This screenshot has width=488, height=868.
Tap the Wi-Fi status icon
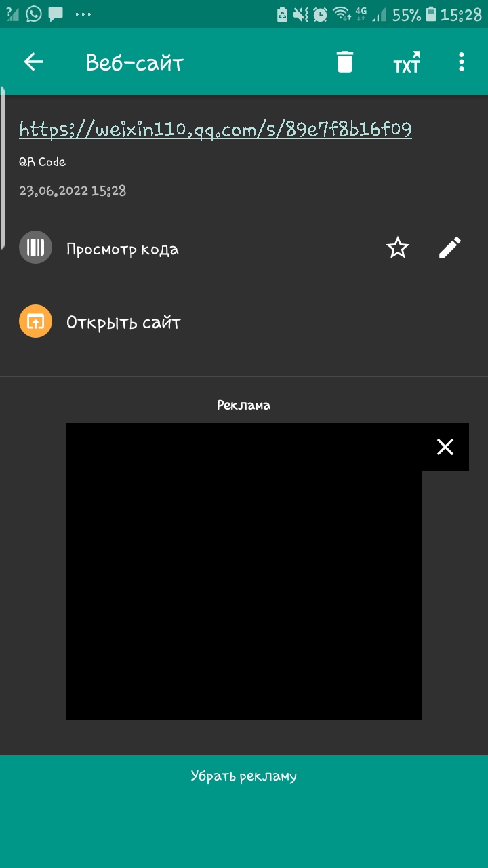342,14
